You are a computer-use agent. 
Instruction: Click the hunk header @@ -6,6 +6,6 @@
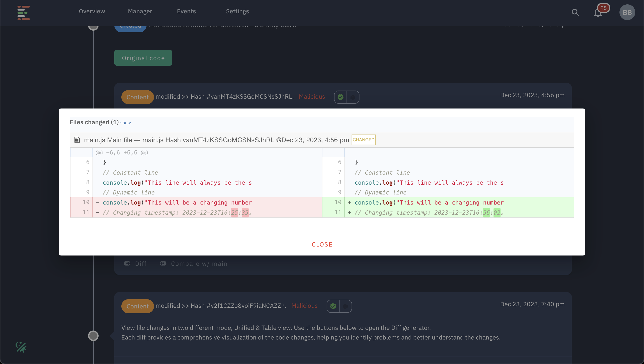coord(122,152)
